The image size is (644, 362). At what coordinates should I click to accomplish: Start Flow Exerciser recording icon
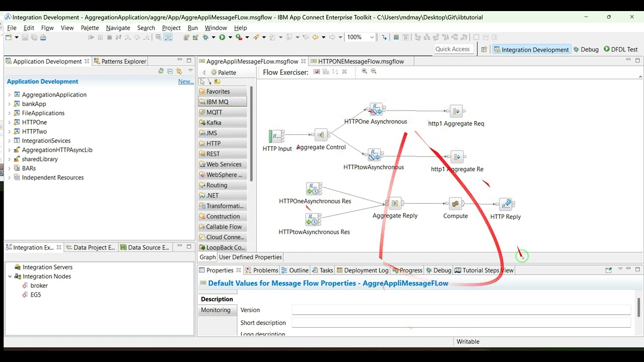[x=316, y=72]
